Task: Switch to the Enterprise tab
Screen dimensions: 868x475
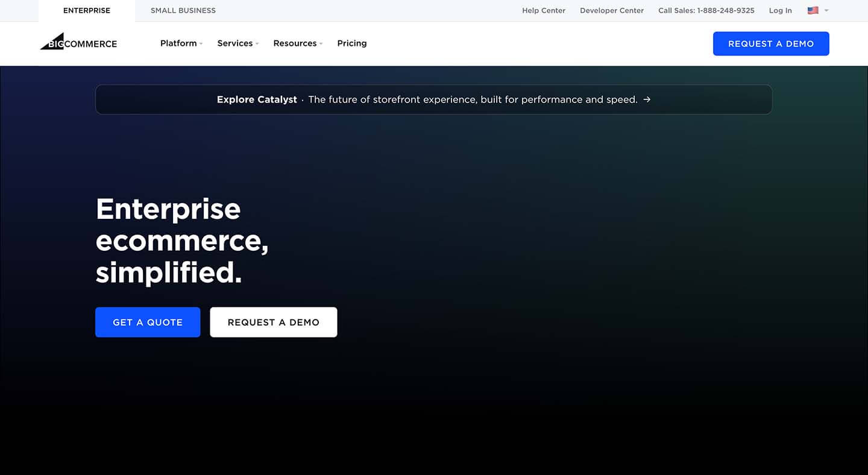Action: click(x=87, y=10)
